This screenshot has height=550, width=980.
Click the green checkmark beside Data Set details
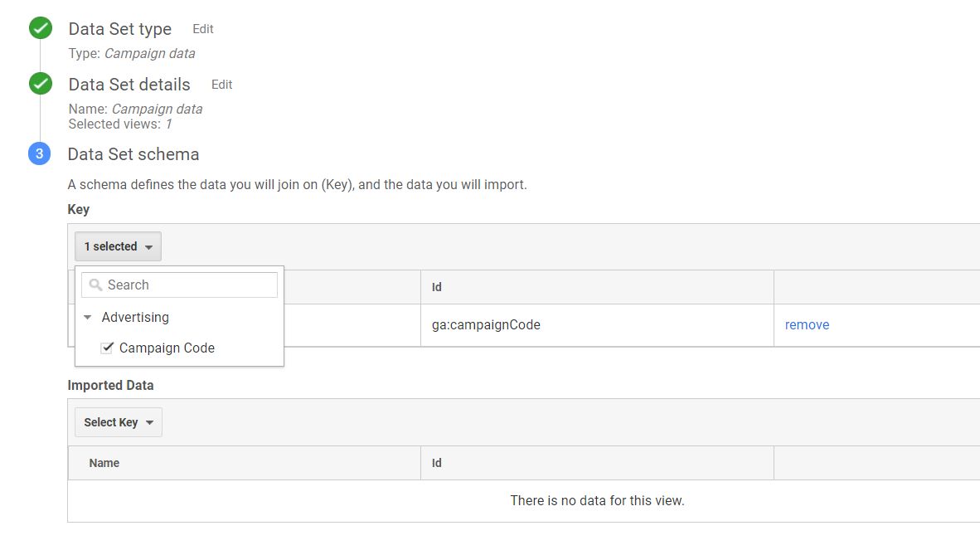pos(40,83)
